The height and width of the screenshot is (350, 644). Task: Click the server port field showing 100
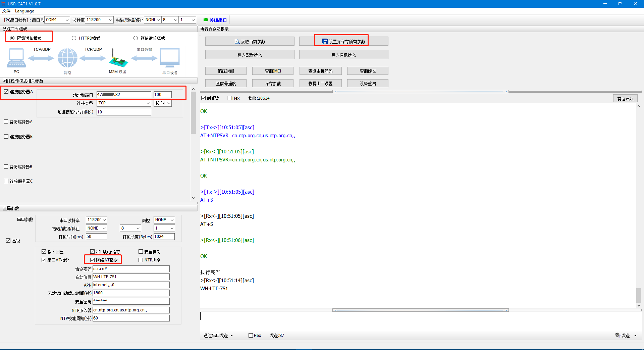click(x=163, y=95)
